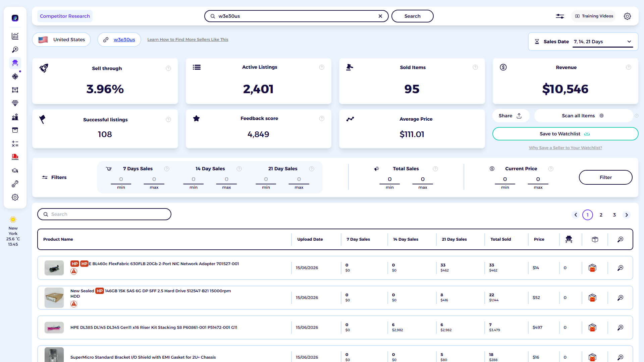Click the box column header icon
This screenshot has width=644, height=362.
coord(595,239)
